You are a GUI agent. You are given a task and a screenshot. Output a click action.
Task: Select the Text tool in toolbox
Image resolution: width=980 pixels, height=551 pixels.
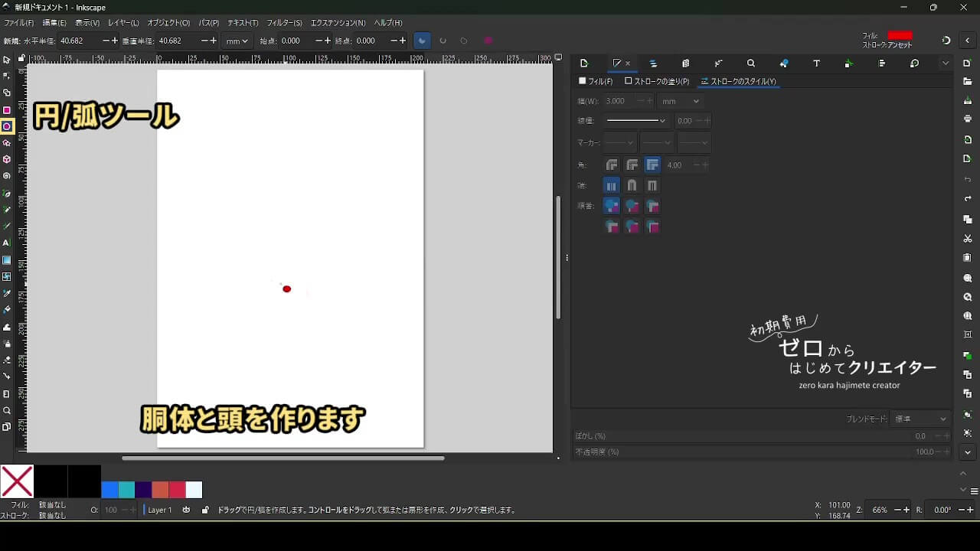(7, 243)
